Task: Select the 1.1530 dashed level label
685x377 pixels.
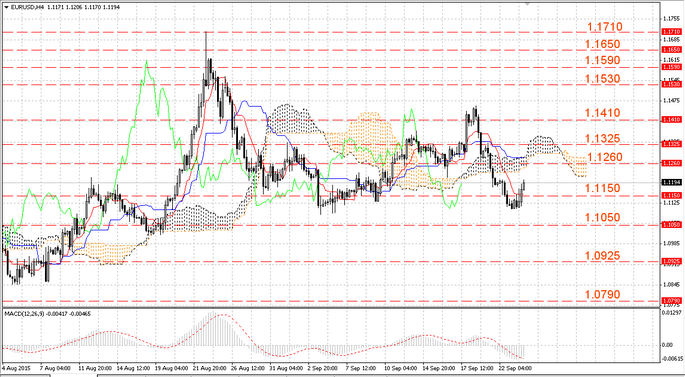Action: pos(602,79)
